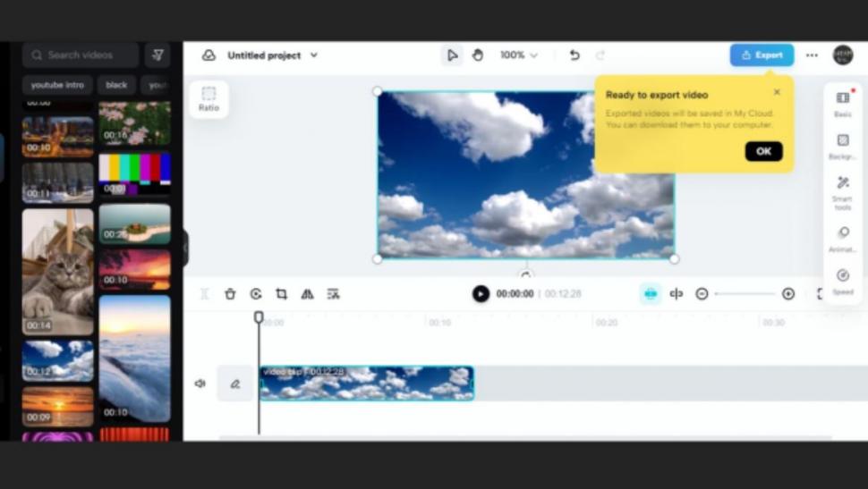Click the timeline zoom slider track
Viewport: 868px width, 489px height.
pos(745,294)
